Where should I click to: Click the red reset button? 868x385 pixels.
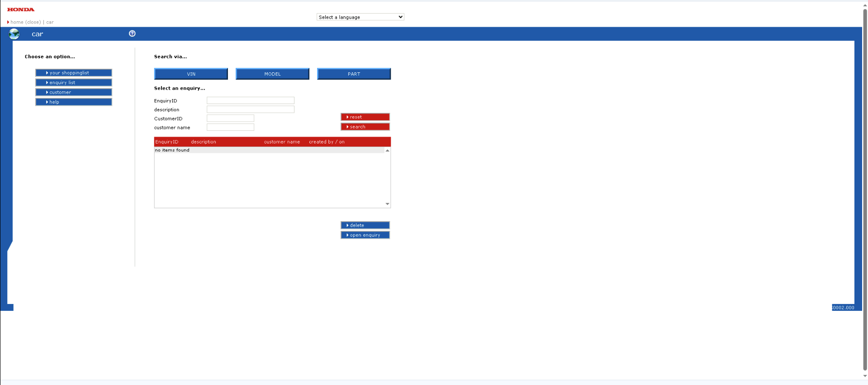pos(365,117)
